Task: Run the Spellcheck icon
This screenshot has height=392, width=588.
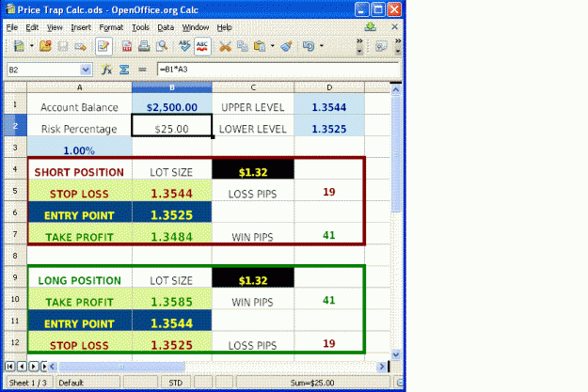Action: pos(184,46)
